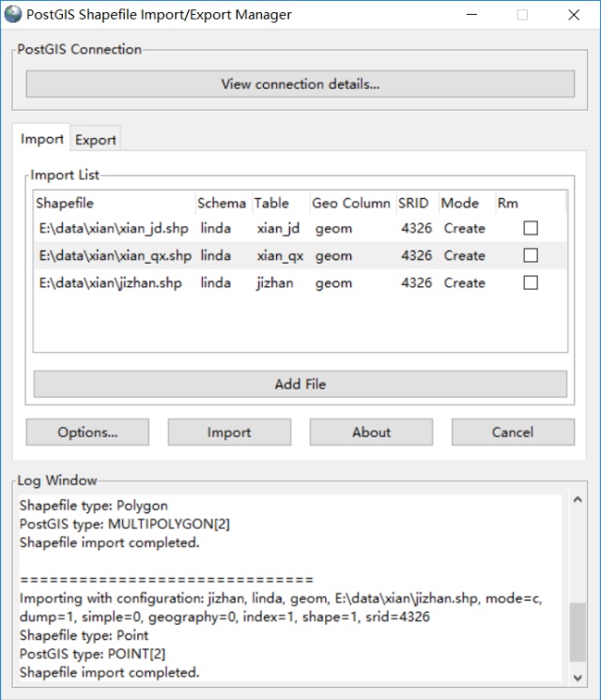Minimize the Import/Export Manager window
Viewport: 601px width, 700px height.
[x=471, y=15]
